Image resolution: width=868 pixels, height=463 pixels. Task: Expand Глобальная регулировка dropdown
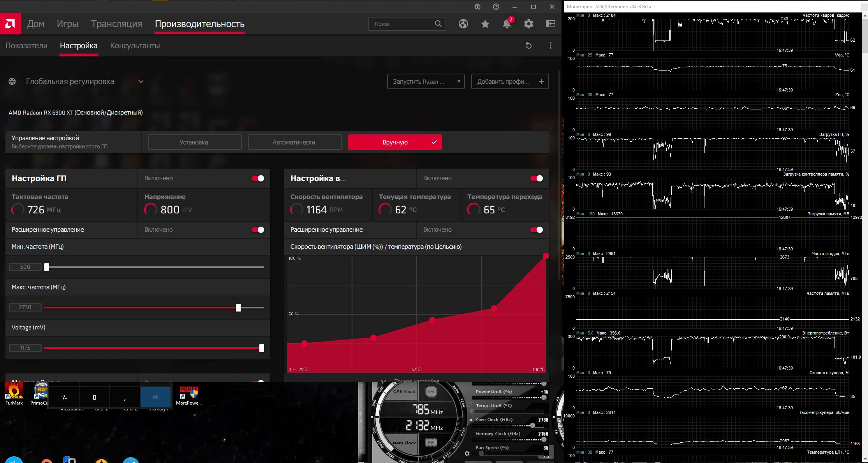pos(141,81)
